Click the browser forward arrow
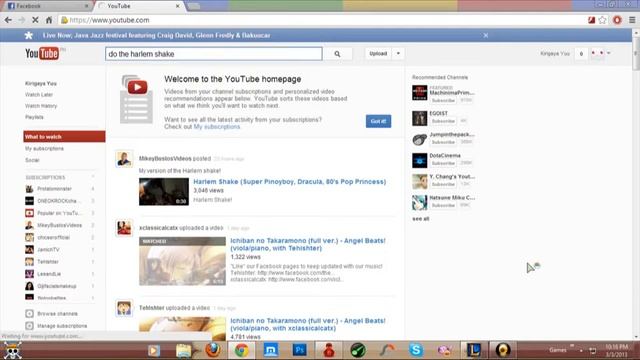Screen dimensions: 640x360 22,20
